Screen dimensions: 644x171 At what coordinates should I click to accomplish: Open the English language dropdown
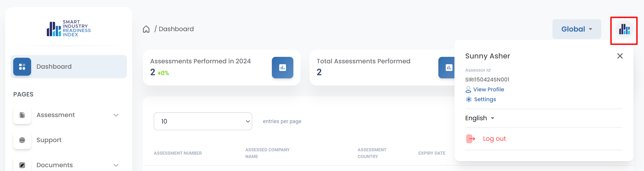click(479, 118)
